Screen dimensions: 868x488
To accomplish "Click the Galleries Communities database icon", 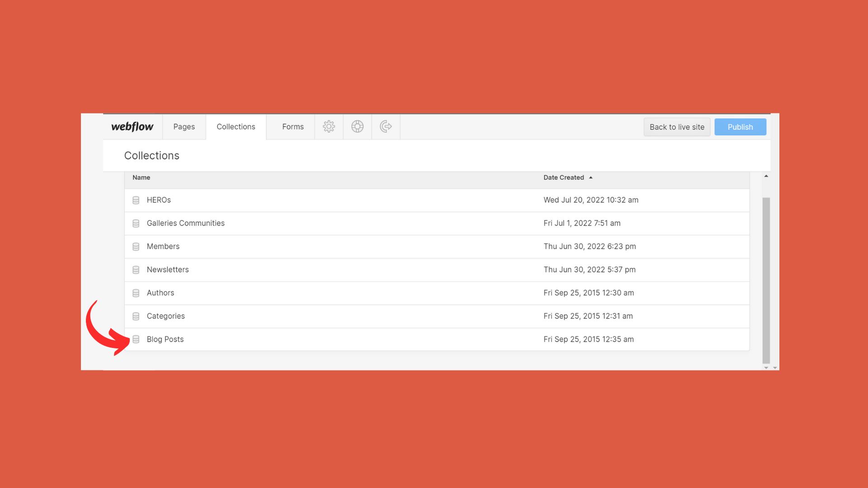I will 136,223.
